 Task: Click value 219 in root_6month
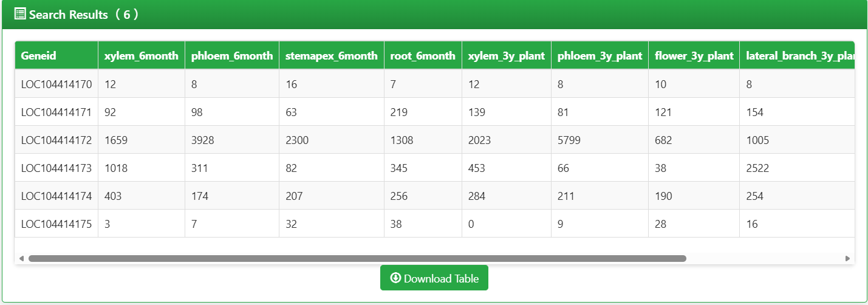[x=399, y=112]
